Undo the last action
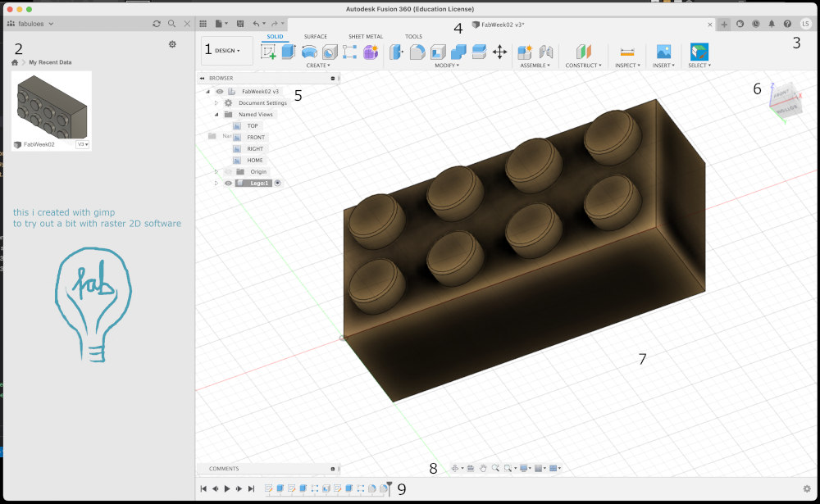This screenshot has height=504, width=820. pos(256,24)
